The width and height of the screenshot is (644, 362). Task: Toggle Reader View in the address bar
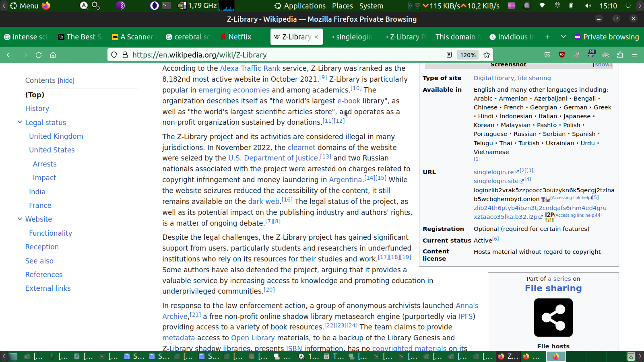pos(449,55)
